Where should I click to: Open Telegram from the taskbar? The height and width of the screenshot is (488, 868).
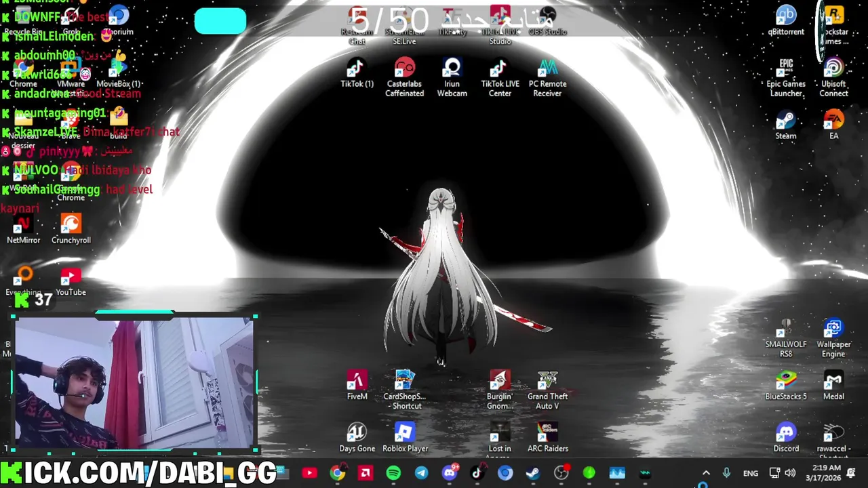click(421, 473)
